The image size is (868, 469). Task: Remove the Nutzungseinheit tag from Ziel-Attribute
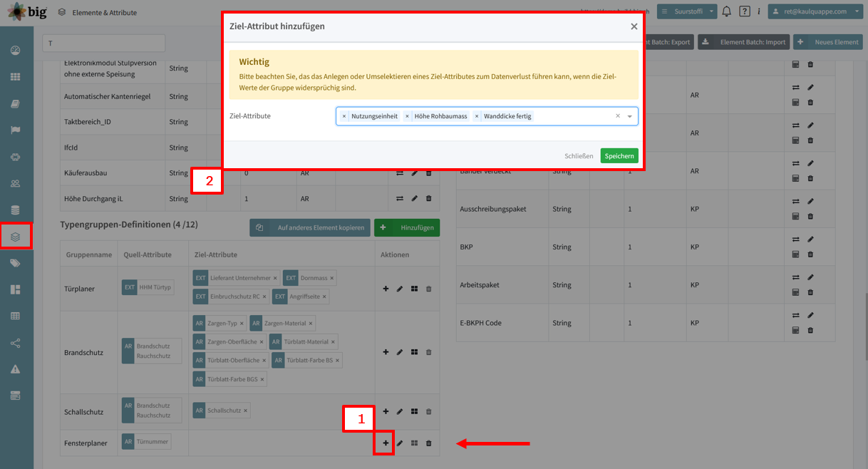(x=344, y=116)
